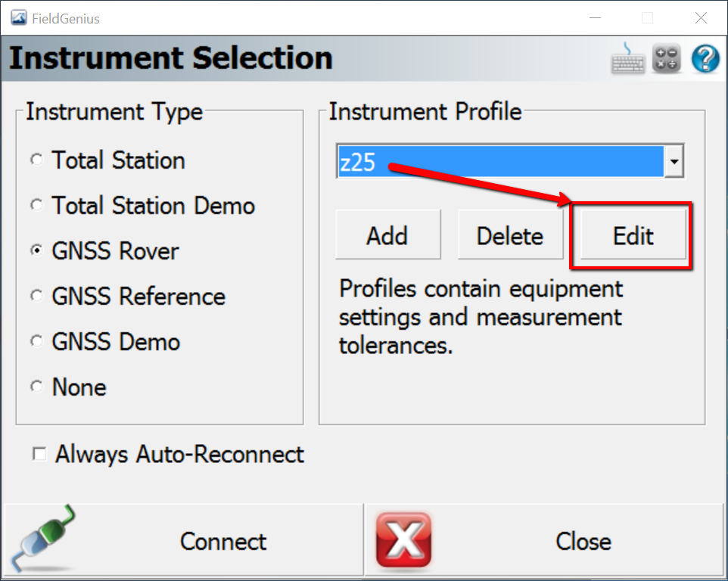Click the FieldGenius title bar app icon
The image size is (728, 581).
(x=18, y=18)
